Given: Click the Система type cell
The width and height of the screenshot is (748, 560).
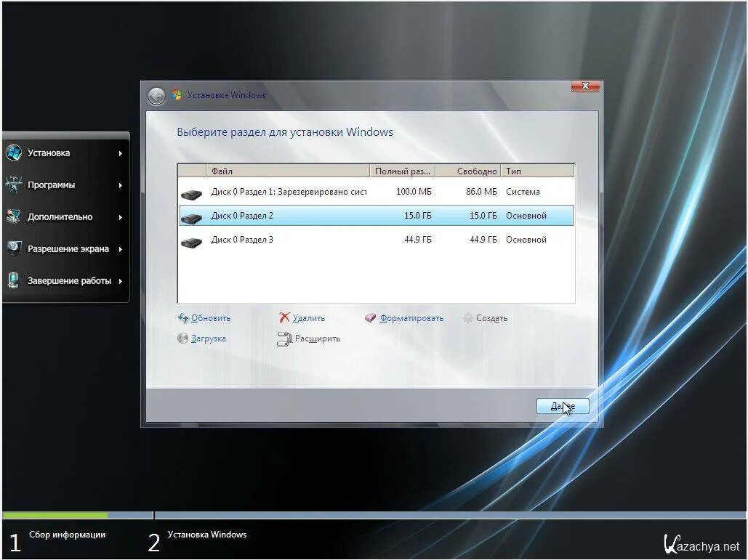Looking at the screenshot, I should tap(523, 192).
